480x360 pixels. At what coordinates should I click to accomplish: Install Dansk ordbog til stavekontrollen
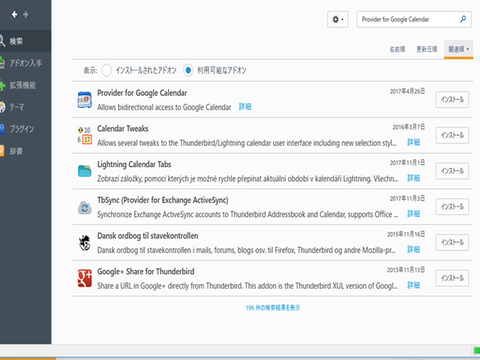pyautogui.click(x=452, y=242)
